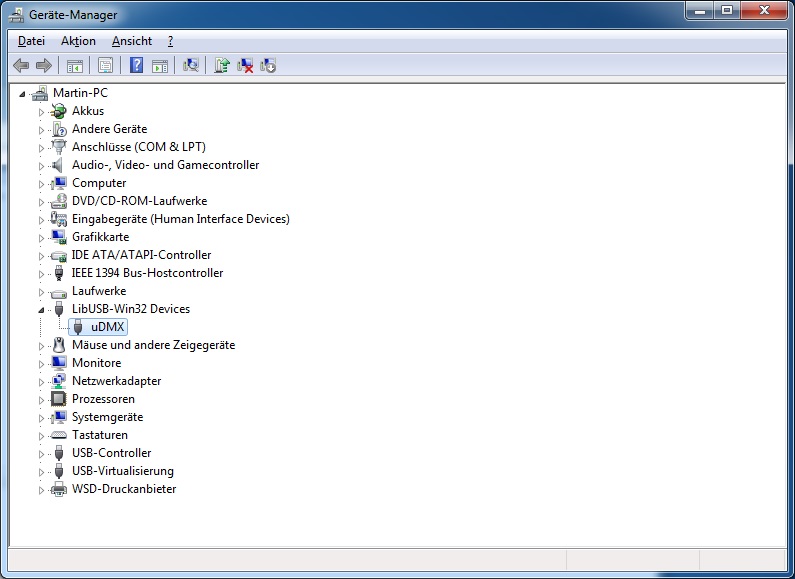Open the Ansicht menu
The width and height of the screenshot is (795, 579).
click(x=132, y=41)
